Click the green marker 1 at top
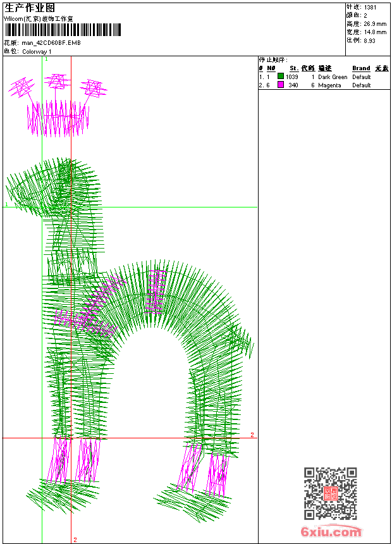The image size is (392, 544). coord(46,59)
